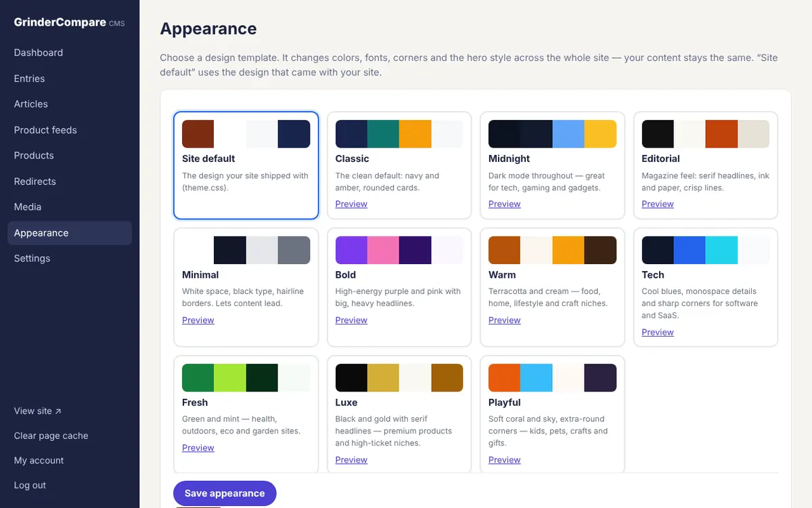The image size is (812, 508).
Task: Preview the Editorial template
Action: [658, 204]
